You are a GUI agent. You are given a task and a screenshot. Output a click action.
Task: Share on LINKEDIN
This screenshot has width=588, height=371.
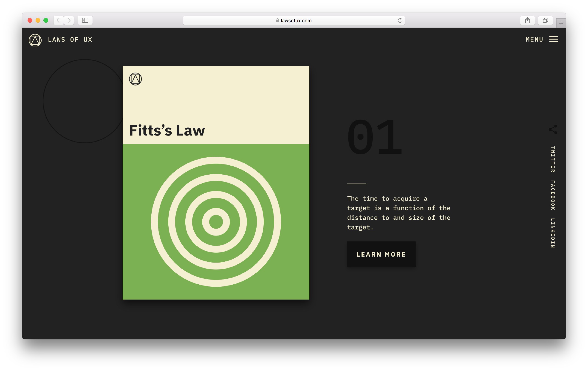(553, 233)
